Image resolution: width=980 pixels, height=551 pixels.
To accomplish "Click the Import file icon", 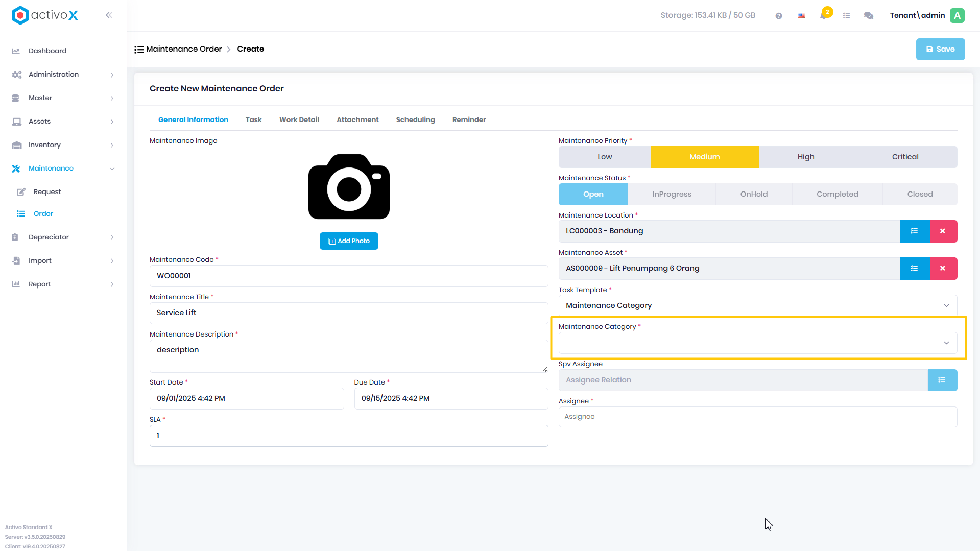I will 16,261.
